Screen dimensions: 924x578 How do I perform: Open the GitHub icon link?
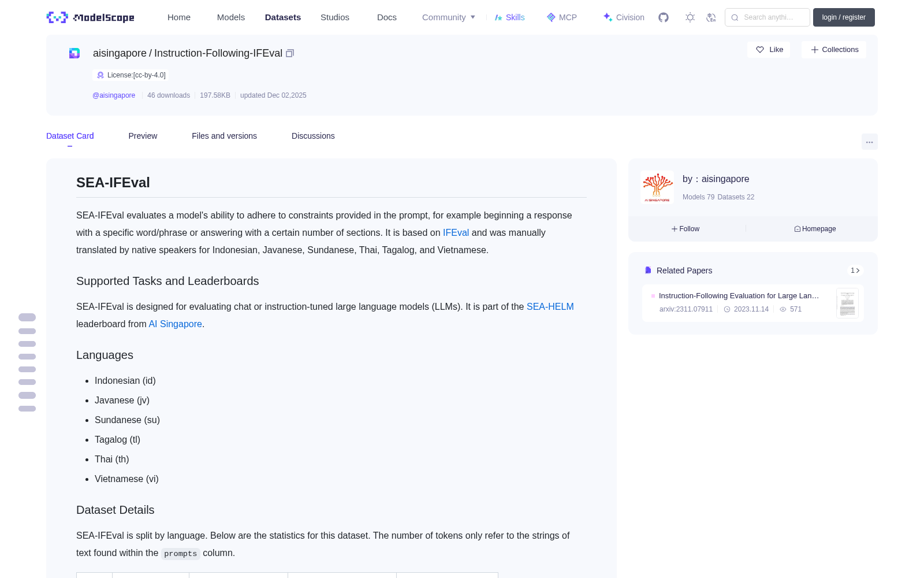point(664,17)
